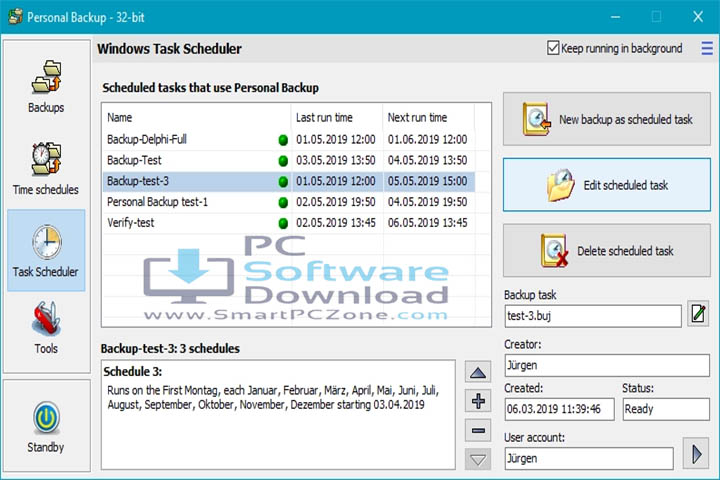
Task: Open the Backups section in sidebar
Action: coord(46,87)
